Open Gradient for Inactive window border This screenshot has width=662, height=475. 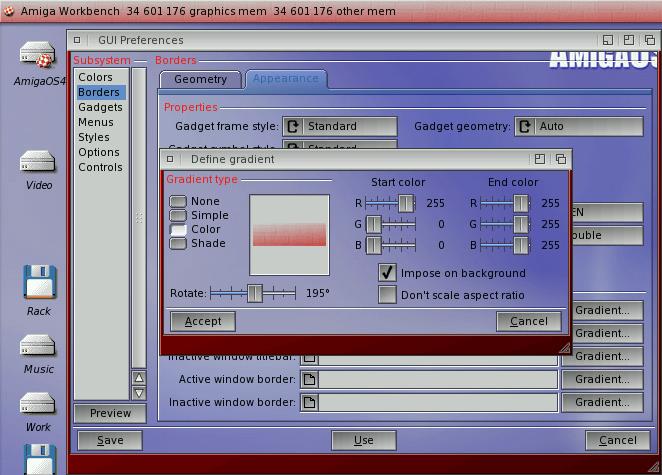pos(602,402)
